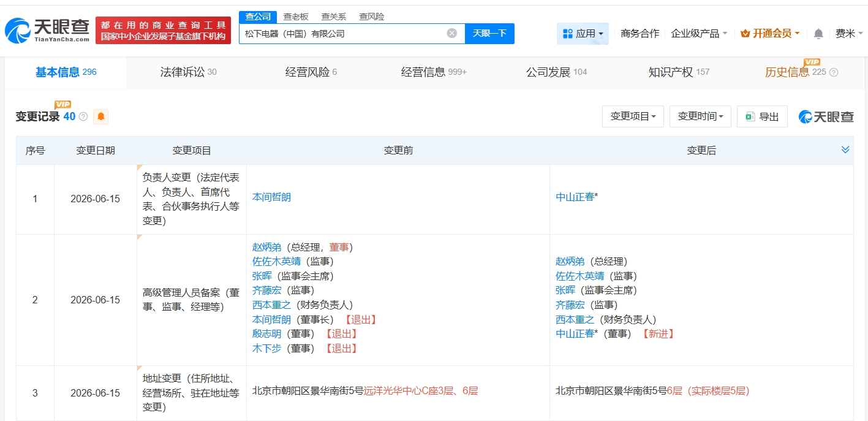Click the 天眼一下 search button
This screenshot has width=868, height=421.
point(489,34)
